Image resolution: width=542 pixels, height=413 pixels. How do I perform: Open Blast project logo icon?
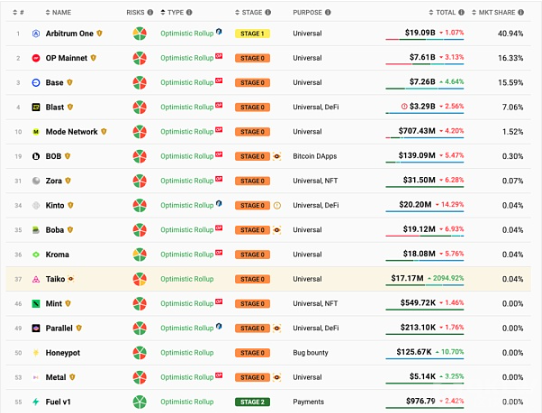point(36,107)
